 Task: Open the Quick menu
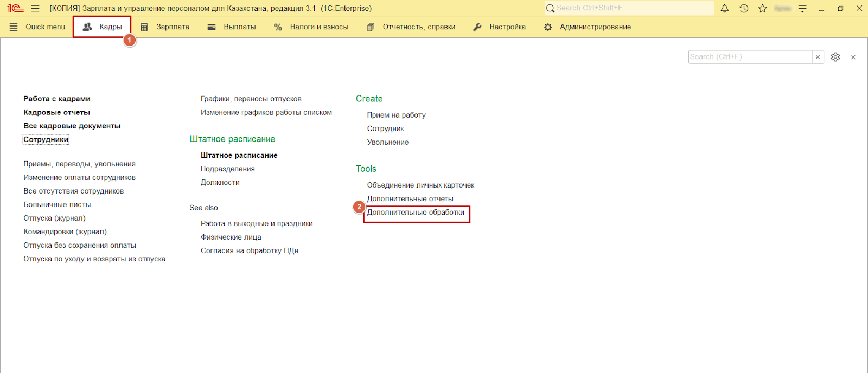click(x=37, y=27)
